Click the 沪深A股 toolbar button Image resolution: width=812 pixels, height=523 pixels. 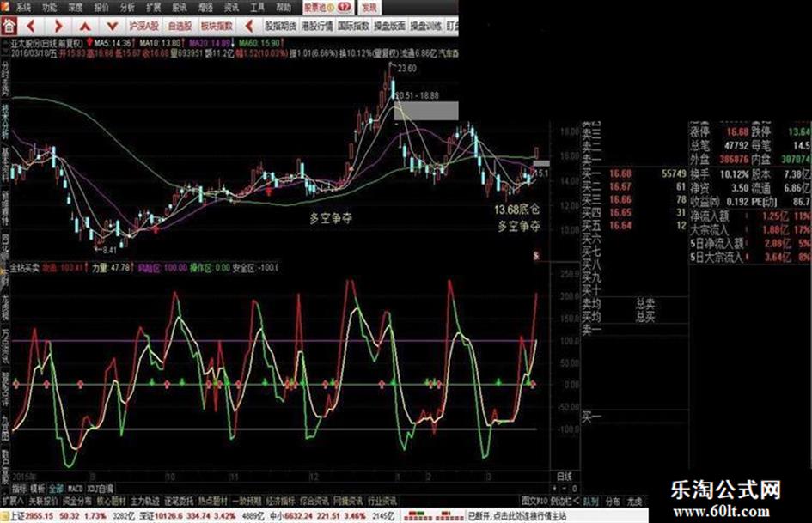click(144, 26)
